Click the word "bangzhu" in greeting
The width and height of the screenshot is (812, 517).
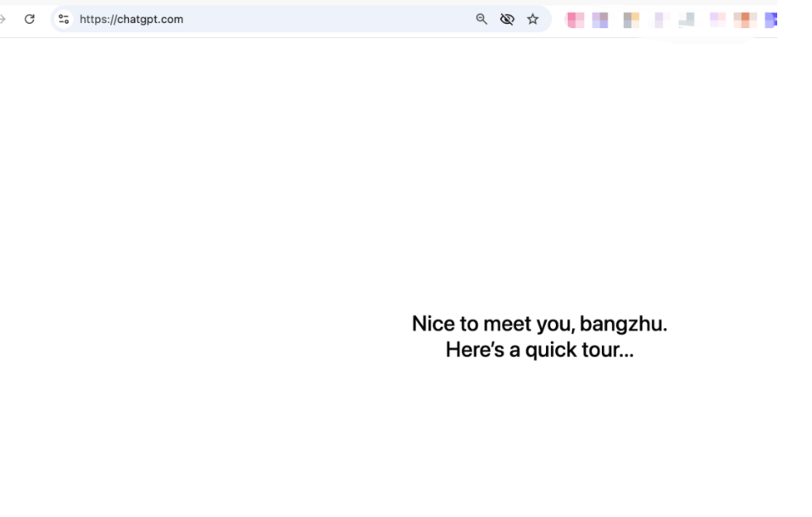[x=621, y=325]
